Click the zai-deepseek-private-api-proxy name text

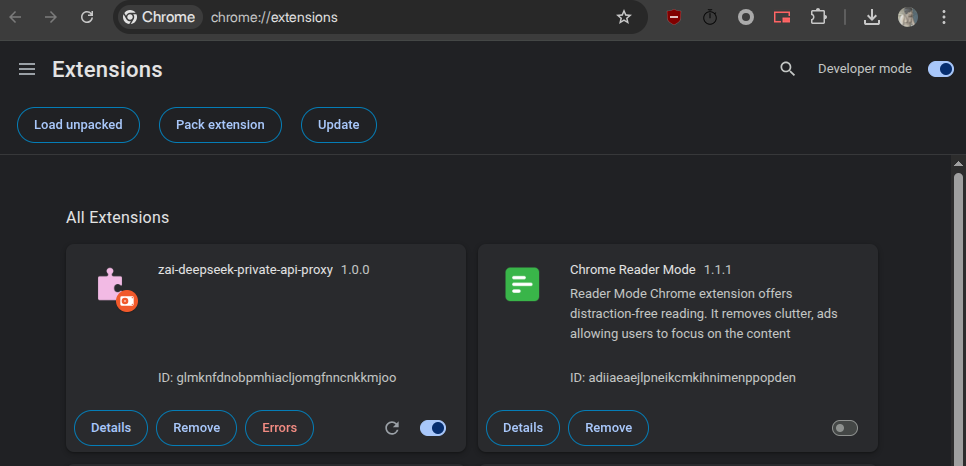pos(245,270)
